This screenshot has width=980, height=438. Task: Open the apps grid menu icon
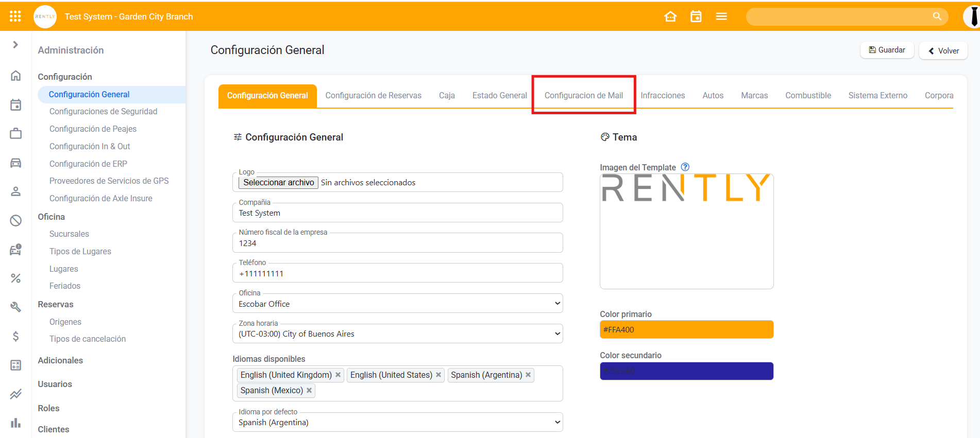click(15, 16)
